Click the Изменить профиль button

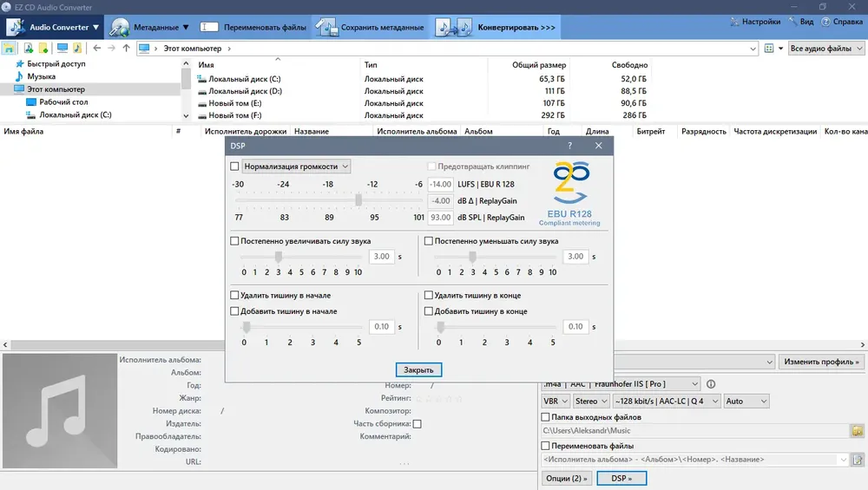[x=821, y=362]
